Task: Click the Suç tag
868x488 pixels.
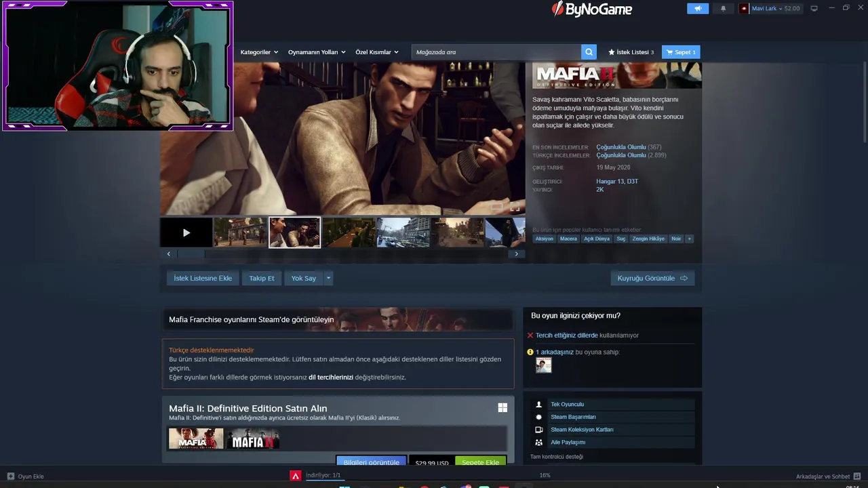Action: click(620, 239)
